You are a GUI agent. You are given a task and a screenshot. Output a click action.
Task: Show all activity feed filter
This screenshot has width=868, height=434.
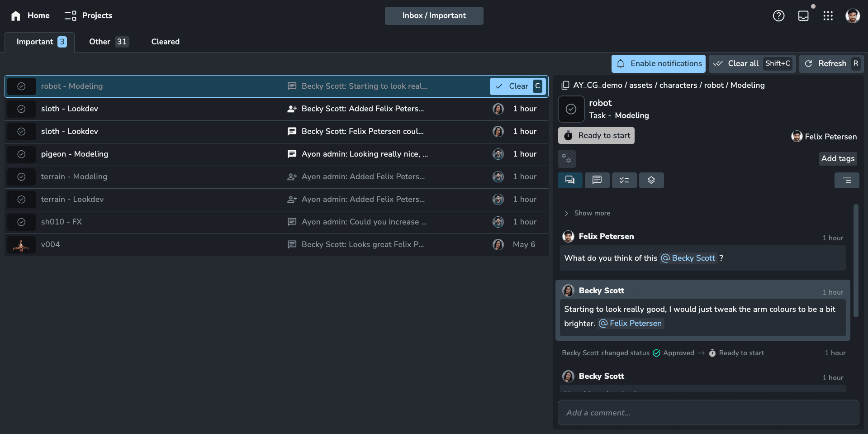[570, 180]
